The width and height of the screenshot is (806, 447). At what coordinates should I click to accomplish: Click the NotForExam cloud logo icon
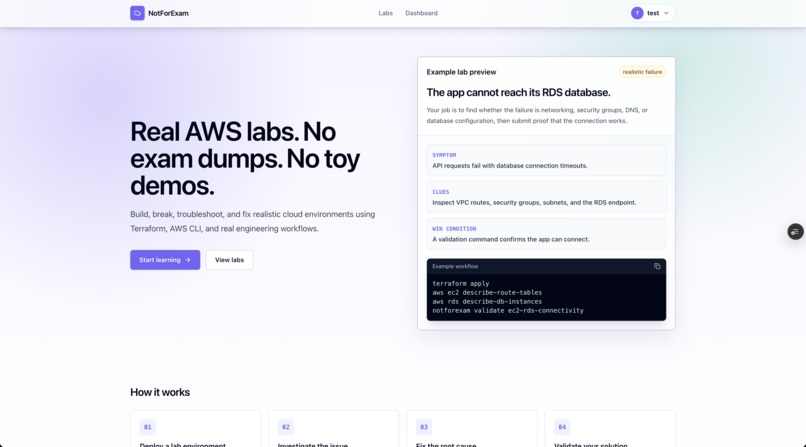[137, 13]
